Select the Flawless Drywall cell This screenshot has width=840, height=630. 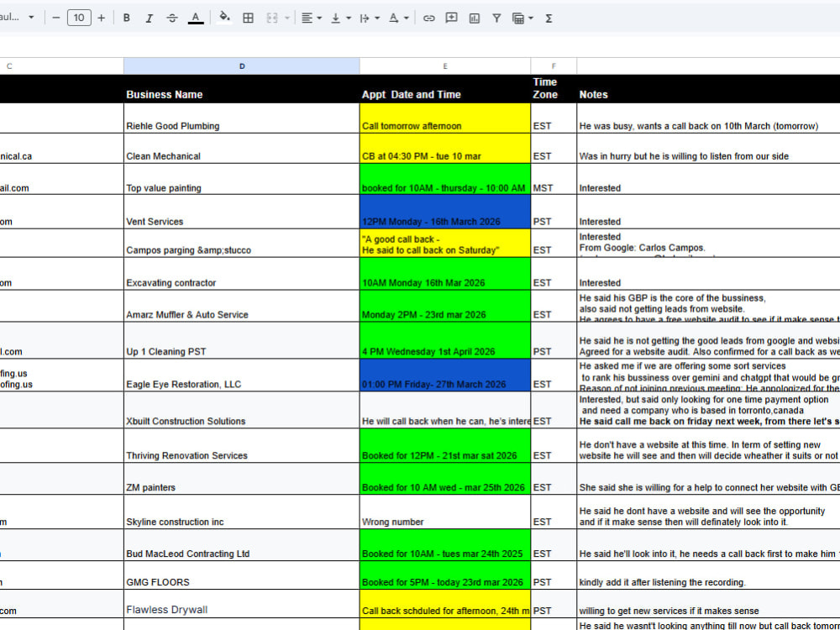[242, 604]
